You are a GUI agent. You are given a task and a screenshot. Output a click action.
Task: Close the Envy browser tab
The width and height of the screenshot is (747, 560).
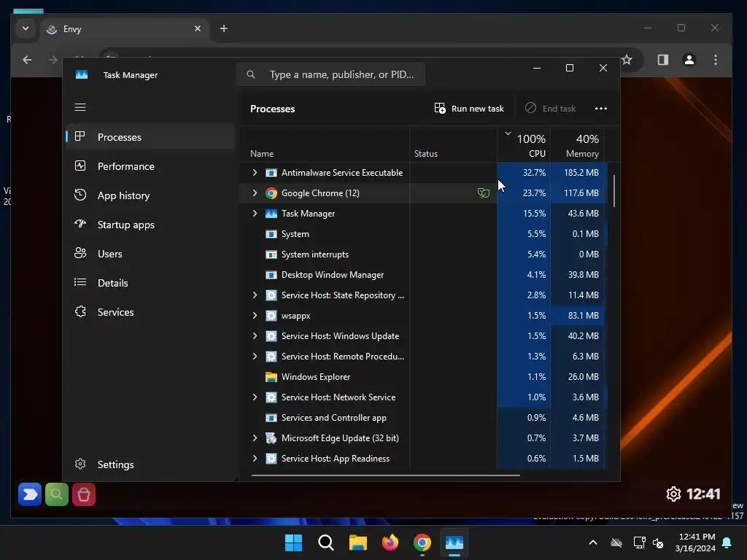198,28
